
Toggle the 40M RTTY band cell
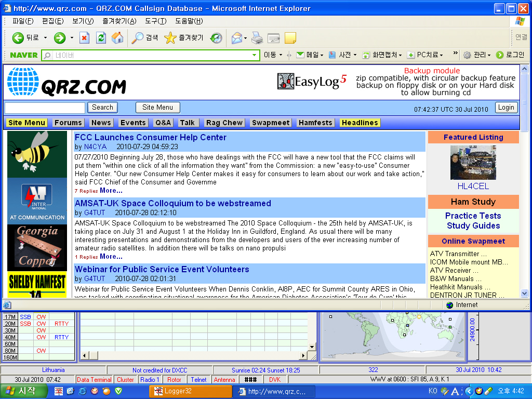61,337
